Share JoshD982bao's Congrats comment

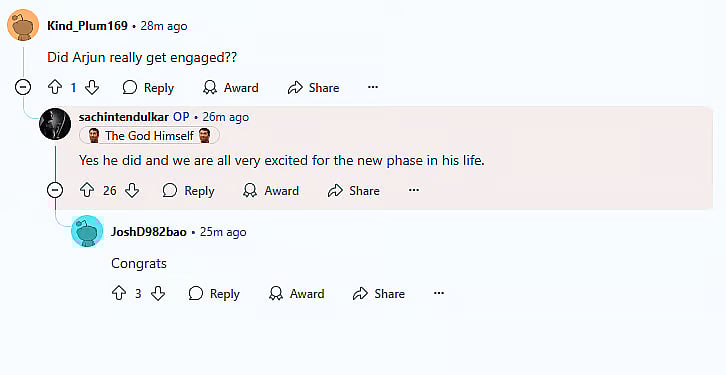378,294
